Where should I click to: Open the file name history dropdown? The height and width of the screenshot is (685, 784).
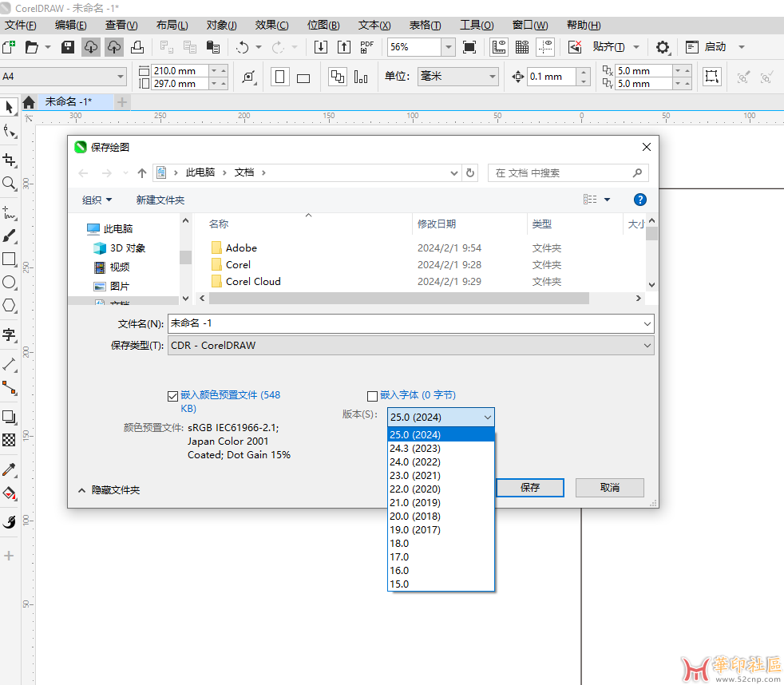(x=647, y=324)
